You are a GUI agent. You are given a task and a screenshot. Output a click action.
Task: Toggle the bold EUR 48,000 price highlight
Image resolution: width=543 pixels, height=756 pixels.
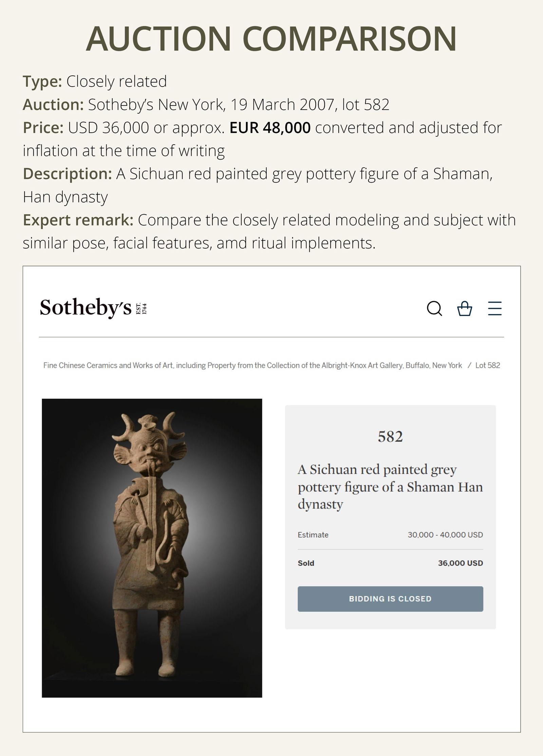[270, 128]
